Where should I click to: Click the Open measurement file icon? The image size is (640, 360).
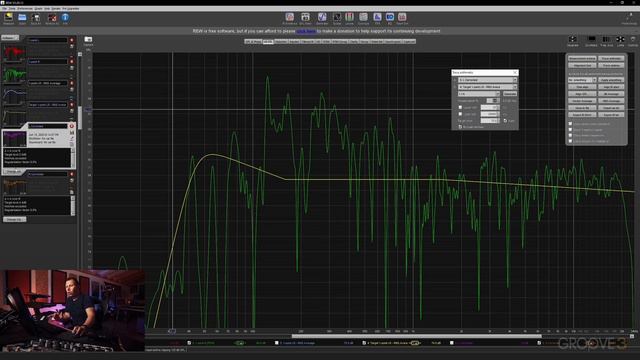click(22, 18)
